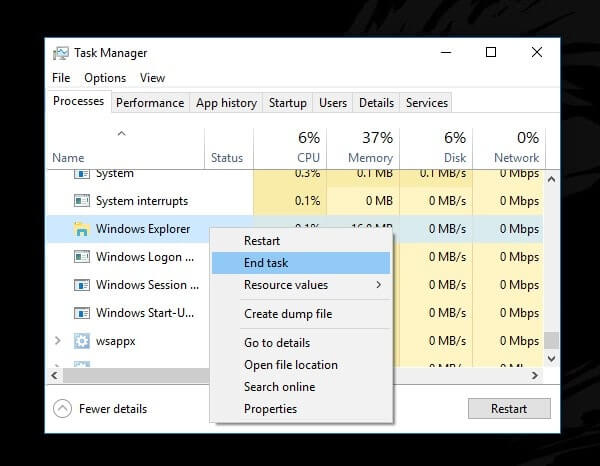
Task: Switch to the Startup tab
Action: pos(288,103)
